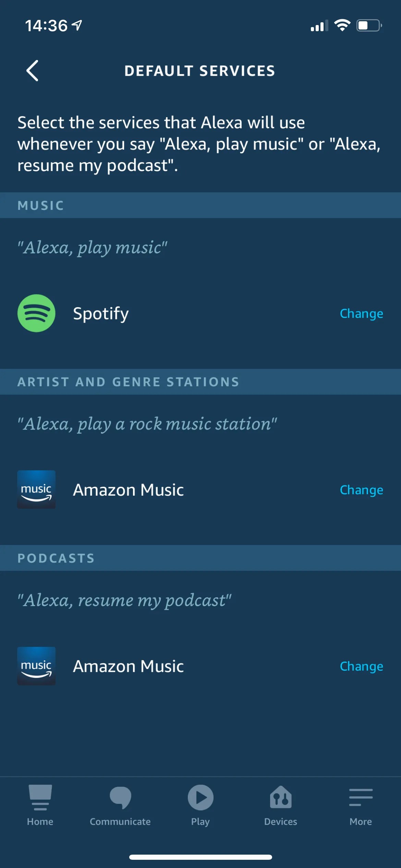This screenshot has width=401, height=868.
Task: Change the default music service from Spotify
Action: point(361,313)
